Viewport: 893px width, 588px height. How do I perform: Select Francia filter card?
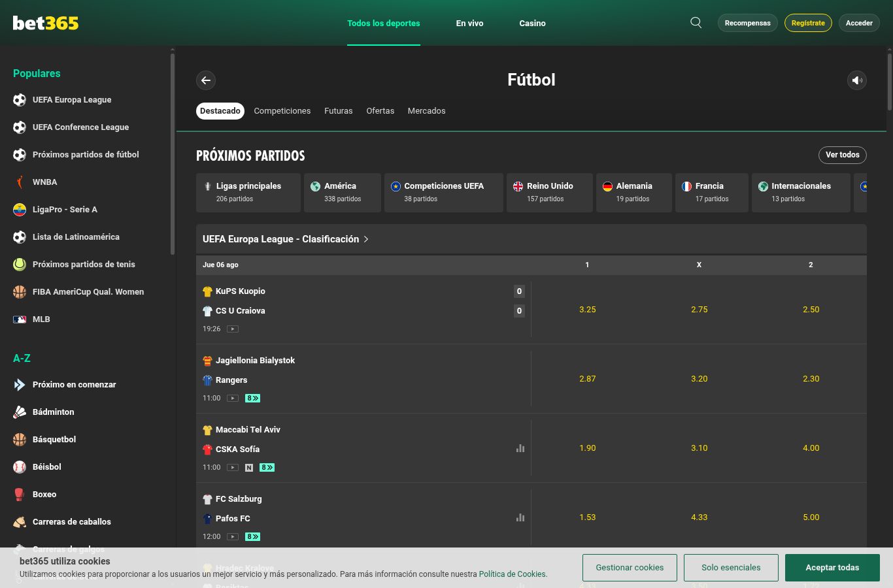pyautogui.click(x=712, y=193)
